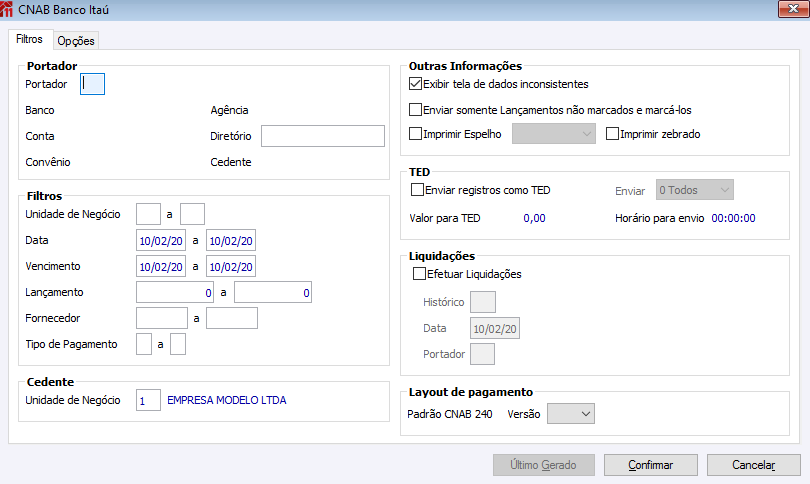Select the Filtros tab
The image size is (810, 484).
[x=30, y=40]
